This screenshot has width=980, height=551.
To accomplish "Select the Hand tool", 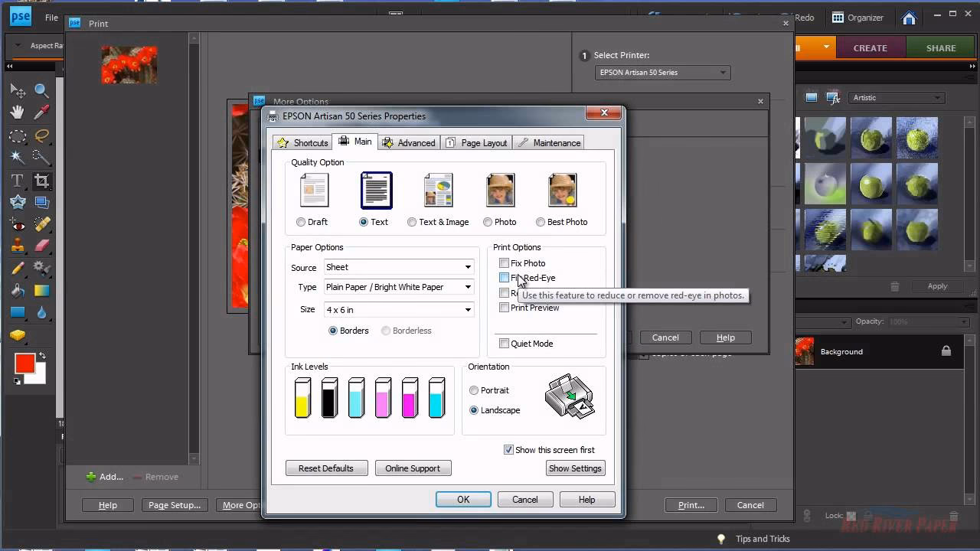I will tap(17, 112).
